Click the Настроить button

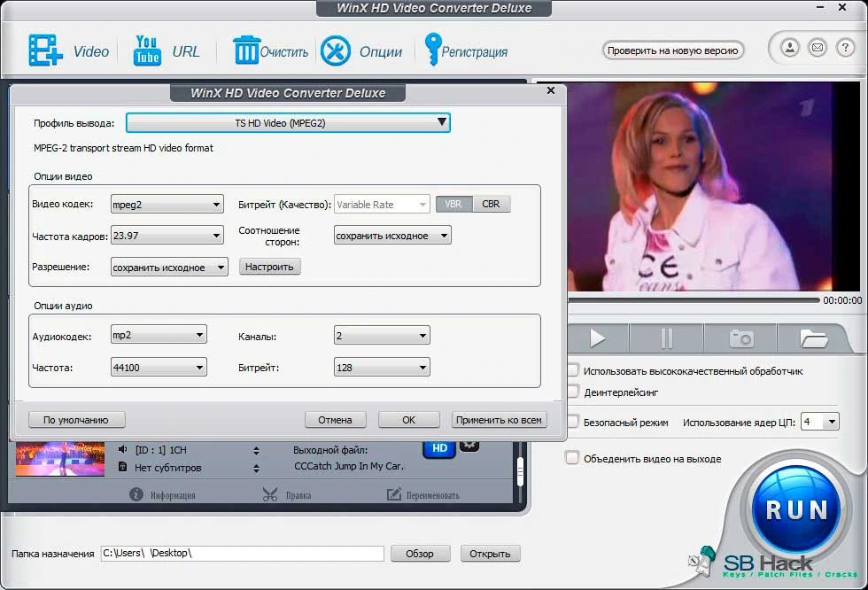click(269, 267)
